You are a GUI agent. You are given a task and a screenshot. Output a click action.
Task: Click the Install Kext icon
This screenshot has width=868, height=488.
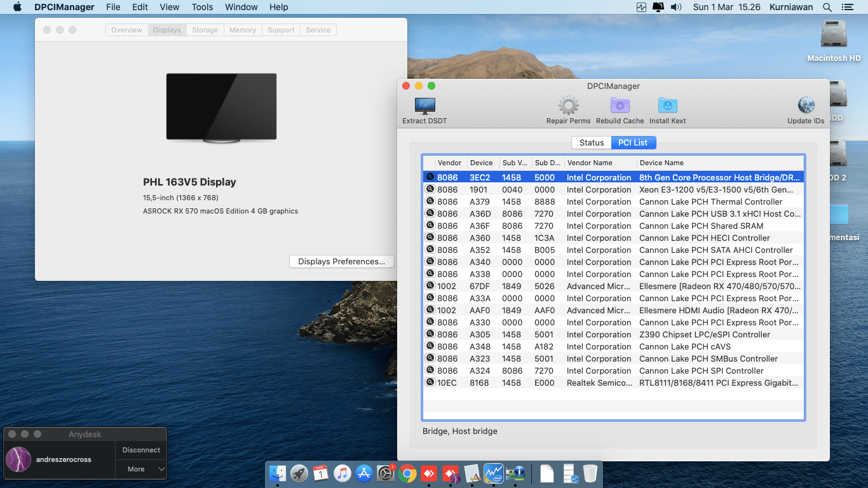667,105
